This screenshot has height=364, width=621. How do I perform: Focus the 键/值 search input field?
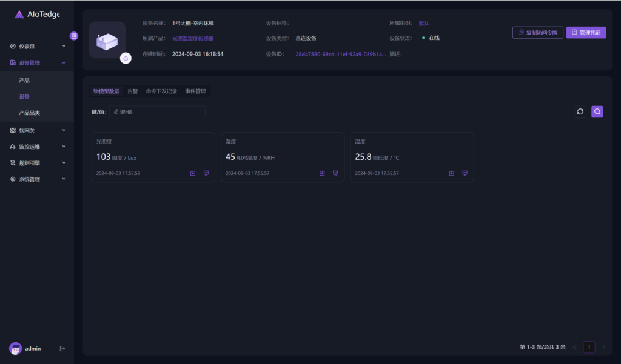tap(159, 111)
